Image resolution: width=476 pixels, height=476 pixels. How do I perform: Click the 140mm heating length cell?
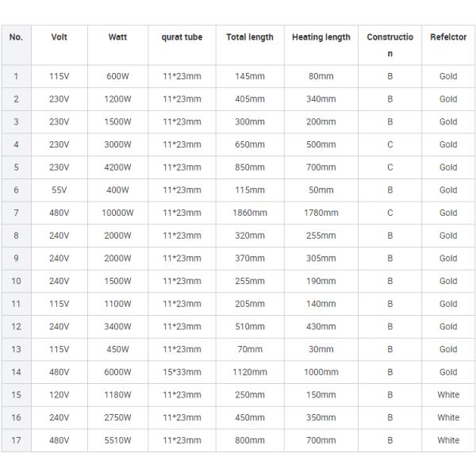[321, 304]
